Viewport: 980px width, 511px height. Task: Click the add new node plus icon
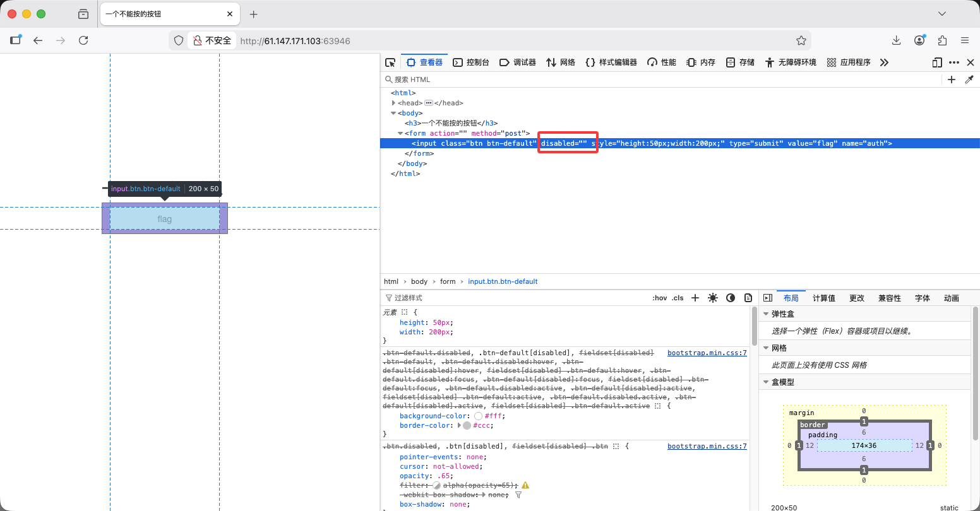click(952, 79)
